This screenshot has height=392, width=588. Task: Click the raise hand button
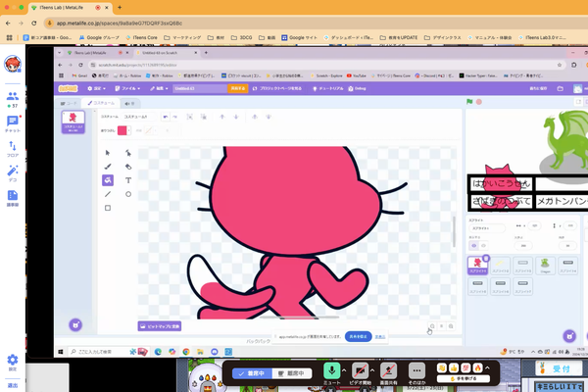pos(464,378)
